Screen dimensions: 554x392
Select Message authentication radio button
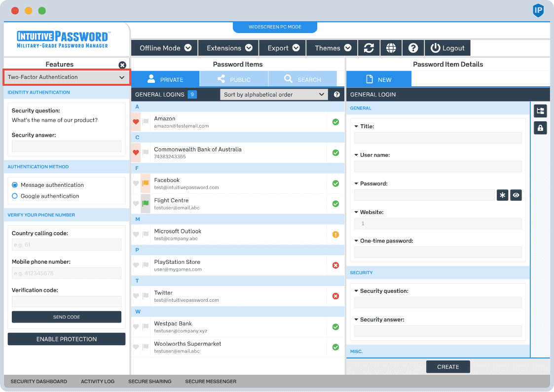pyautogui.click(x=15, y=185)
